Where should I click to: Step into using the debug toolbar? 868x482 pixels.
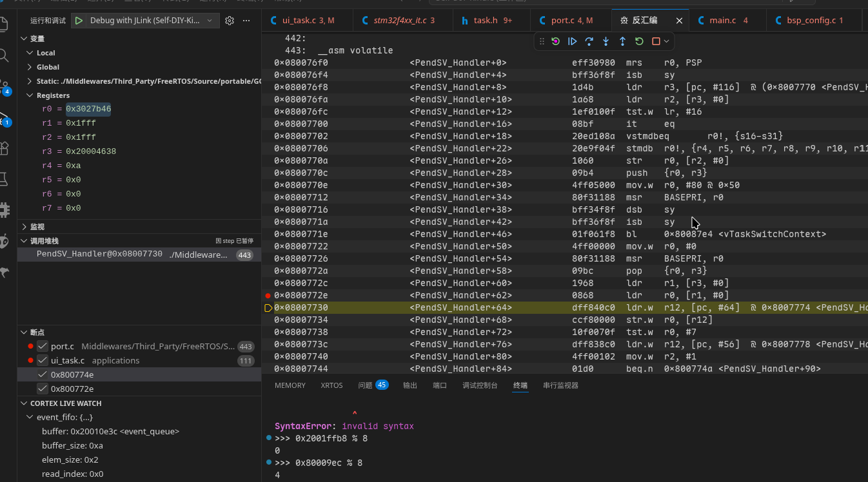pos(606,41)
